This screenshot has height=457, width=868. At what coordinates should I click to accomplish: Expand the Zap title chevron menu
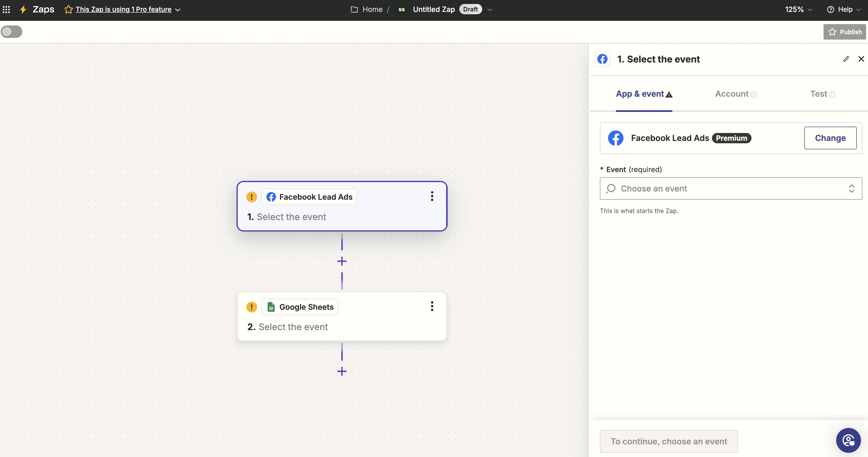pyautogui.click(x=490, y=10)
